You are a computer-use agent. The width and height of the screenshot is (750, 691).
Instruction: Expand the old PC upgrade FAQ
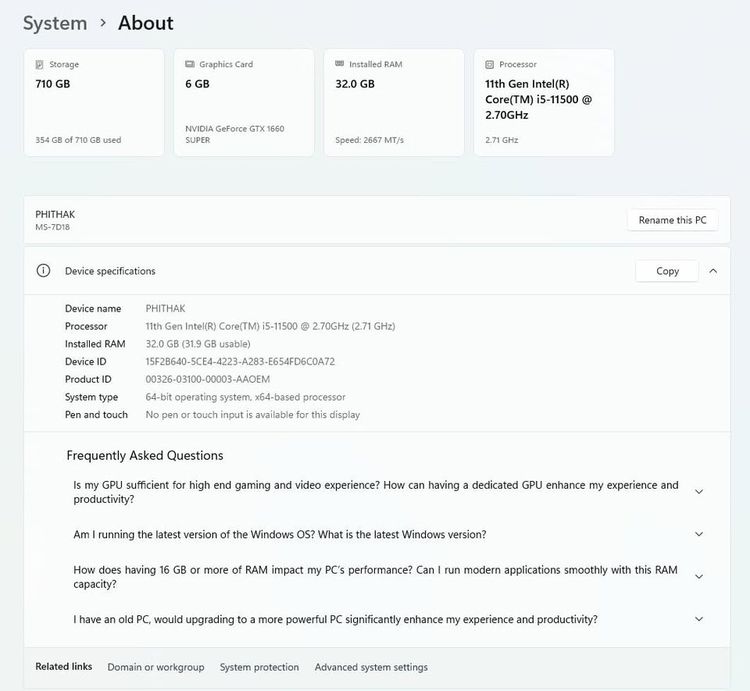click(699, 620)
